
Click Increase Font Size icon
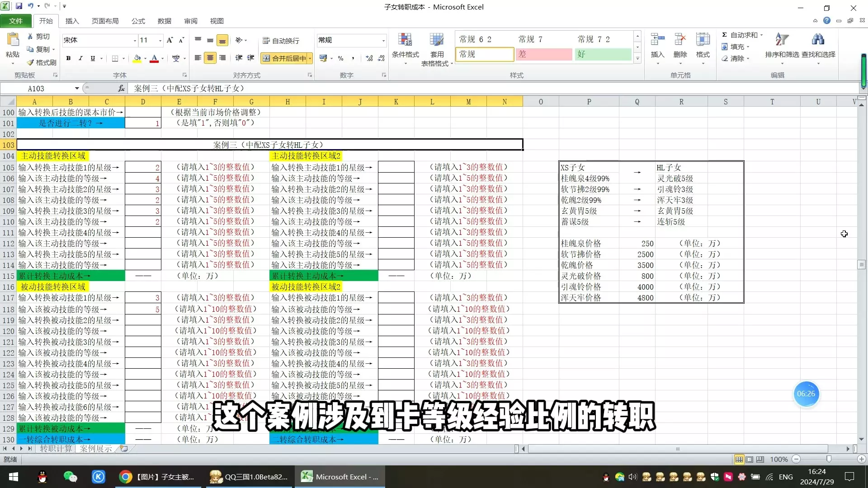tap(170, 40)
